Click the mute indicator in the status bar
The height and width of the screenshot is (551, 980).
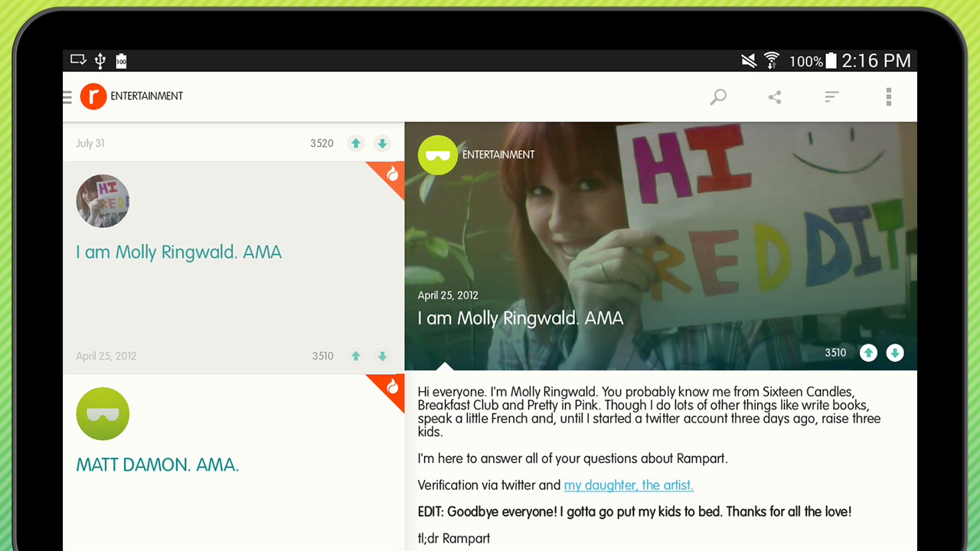748,60
